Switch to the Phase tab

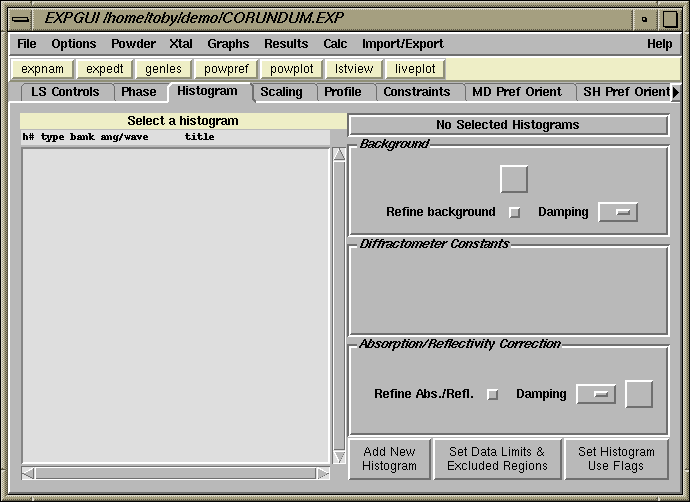point(139,92)
